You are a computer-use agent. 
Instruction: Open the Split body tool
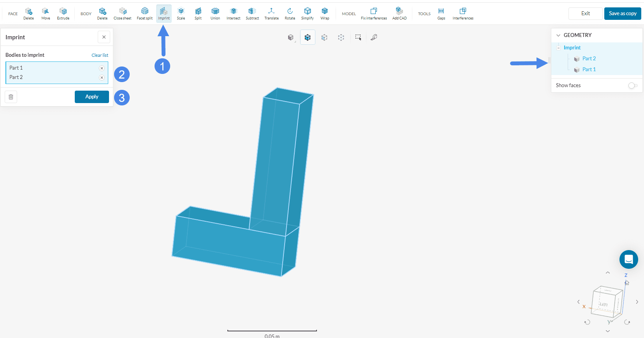pyautogui.click(x=198, y=13)
